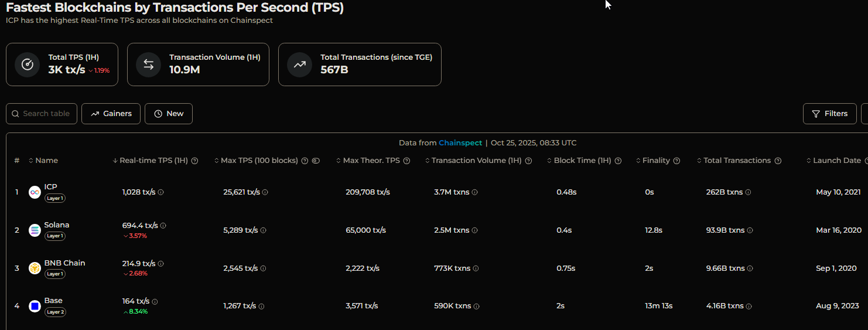Click help icon beside Real-time TPS header
This screenshot has width=868, height=330.
(x=195, y=161)
